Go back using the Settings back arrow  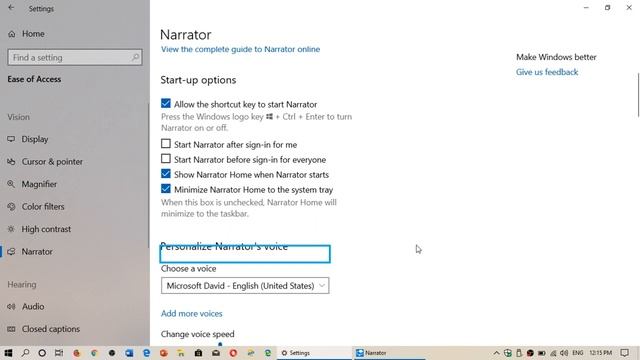pyautogui.click(x=11, y=8)
